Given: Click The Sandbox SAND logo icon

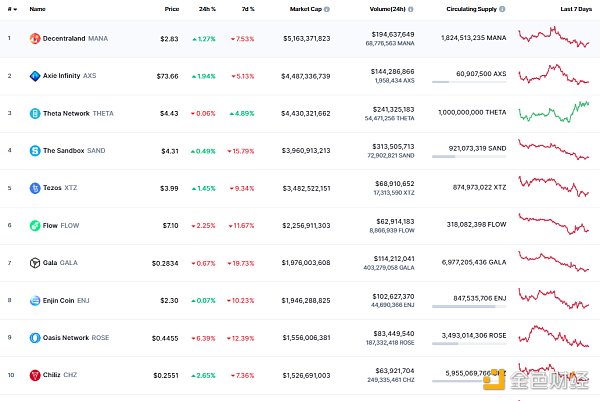Looking at the screenshot, I should click(x=34, y=151).
